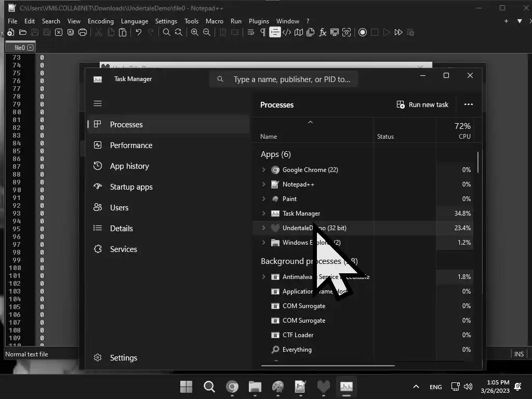Click the Zoom Out icon in Notepad++ toolbar
Viewport: 532px width, 399px height.
[206, 32]
